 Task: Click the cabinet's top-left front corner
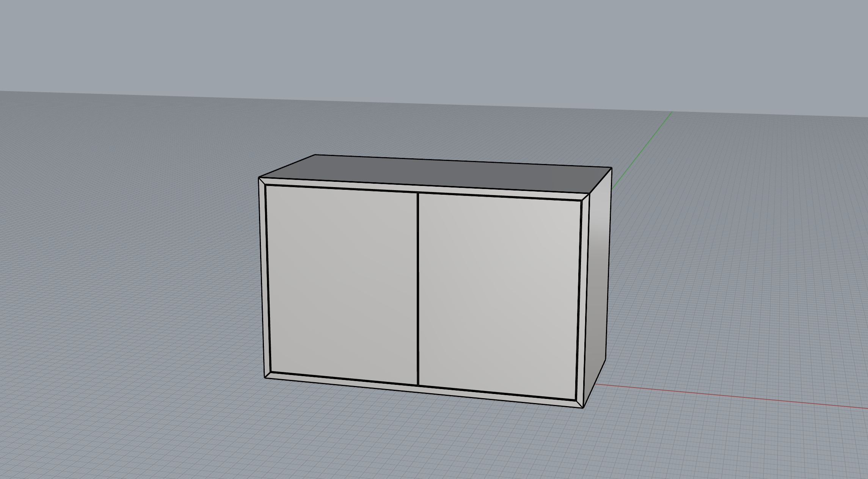tap(259, 178)
